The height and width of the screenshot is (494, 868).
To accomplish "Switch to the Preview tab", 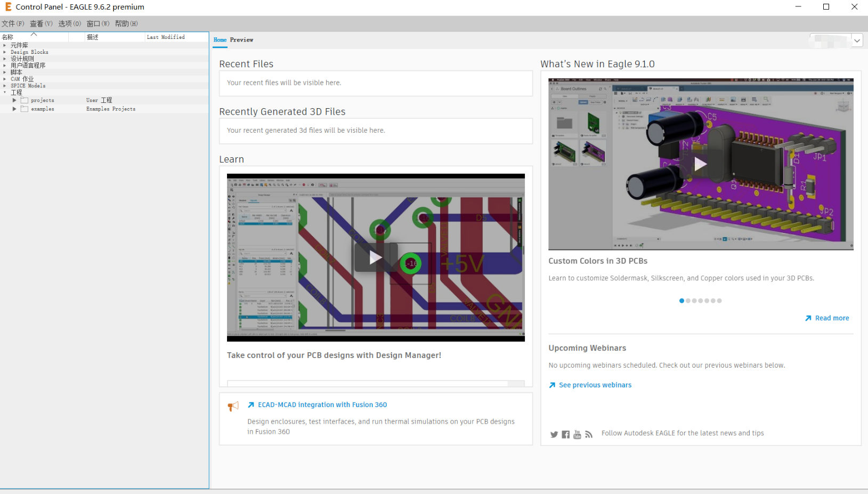I will 241,40.
